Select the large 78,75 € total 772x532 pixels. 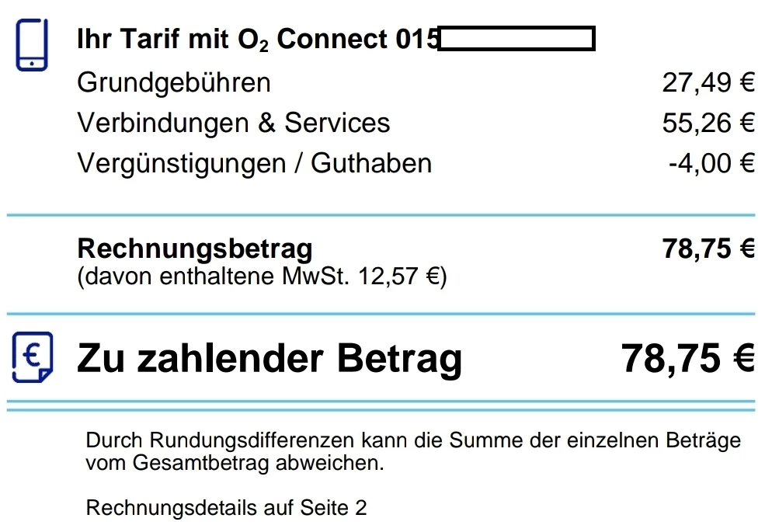(688, 358)
